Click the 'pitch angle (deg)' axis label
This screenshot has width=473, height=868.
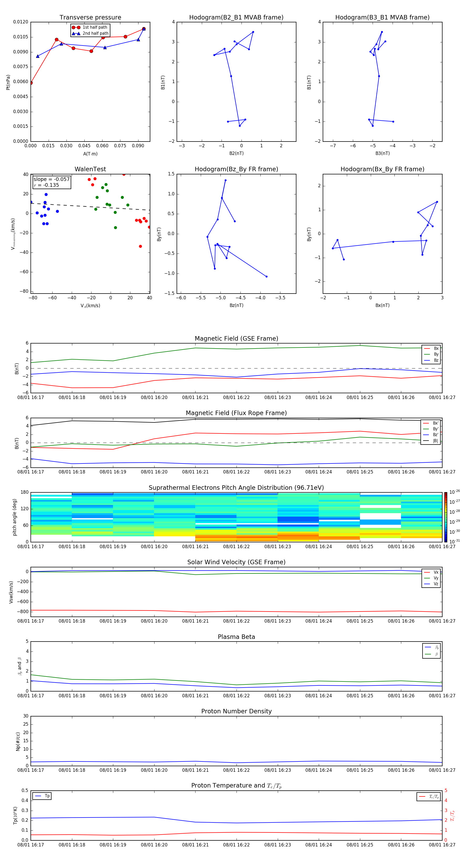(14, 517)
